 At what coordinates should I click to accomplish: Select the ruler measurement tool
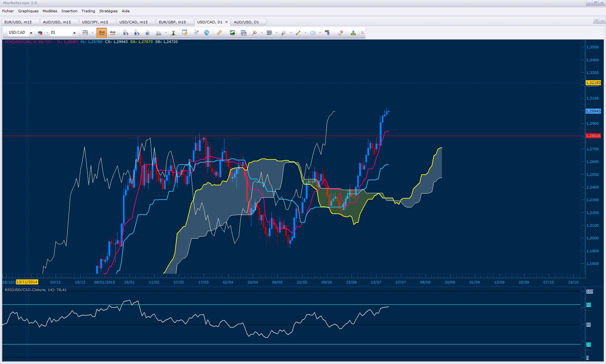tap(219, 33)
